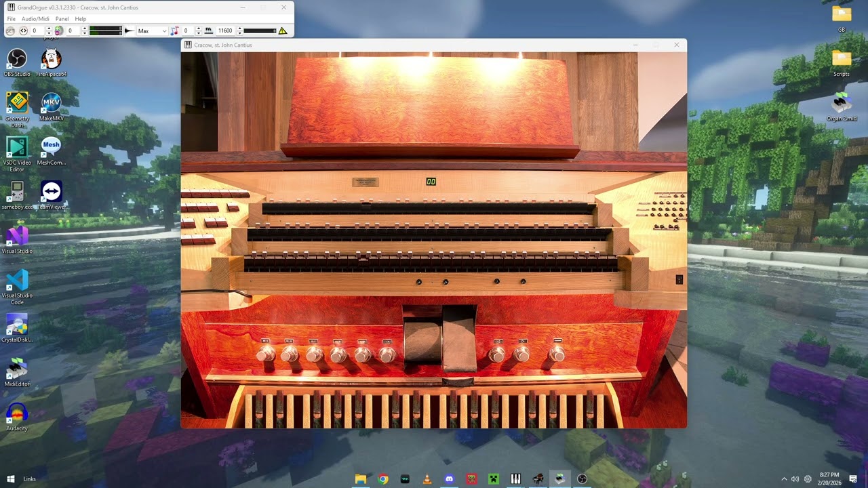Click the pedalboard keys
868x488 pixels.
click(425, 409)
